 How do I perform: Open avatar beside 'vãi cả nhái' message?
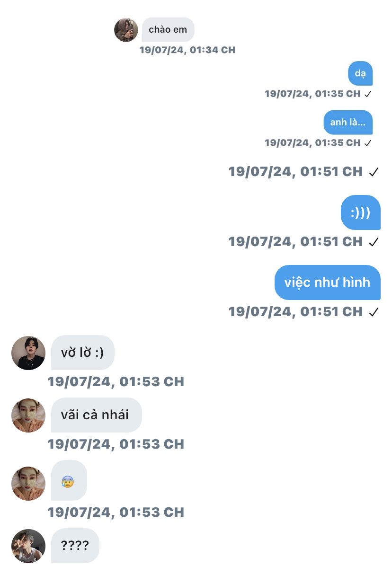click(x=28, y=415)
